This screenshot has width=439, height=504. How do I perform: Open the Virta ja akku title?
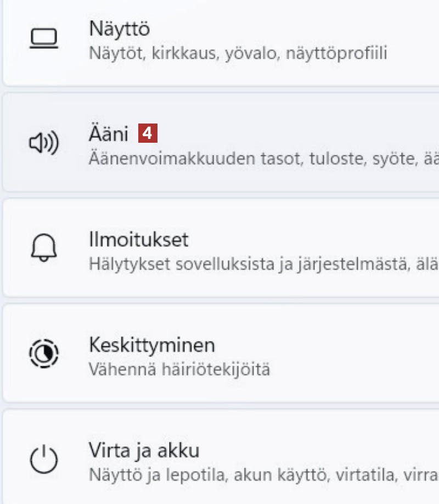(x=144, y=450)
